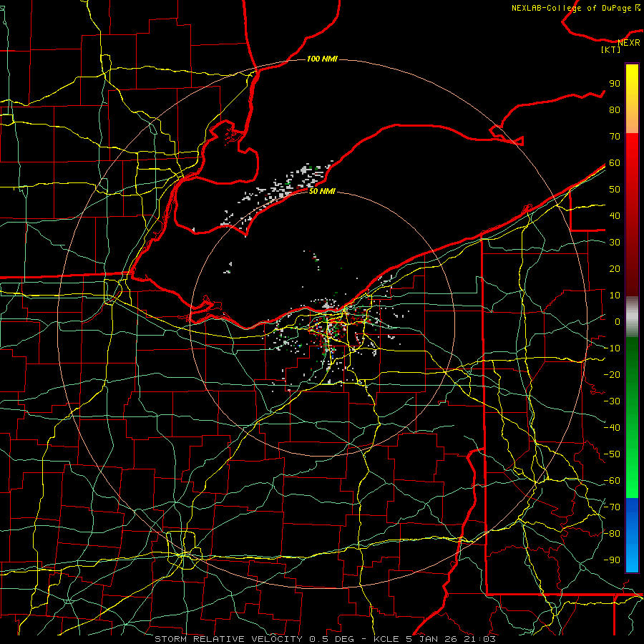Click the 5 JAN 26 date text
644x644 pixels.
pos(431,639)
